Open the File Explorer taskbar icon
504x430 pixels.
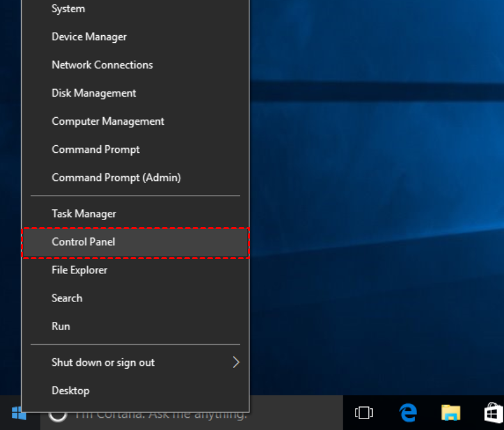451,413
